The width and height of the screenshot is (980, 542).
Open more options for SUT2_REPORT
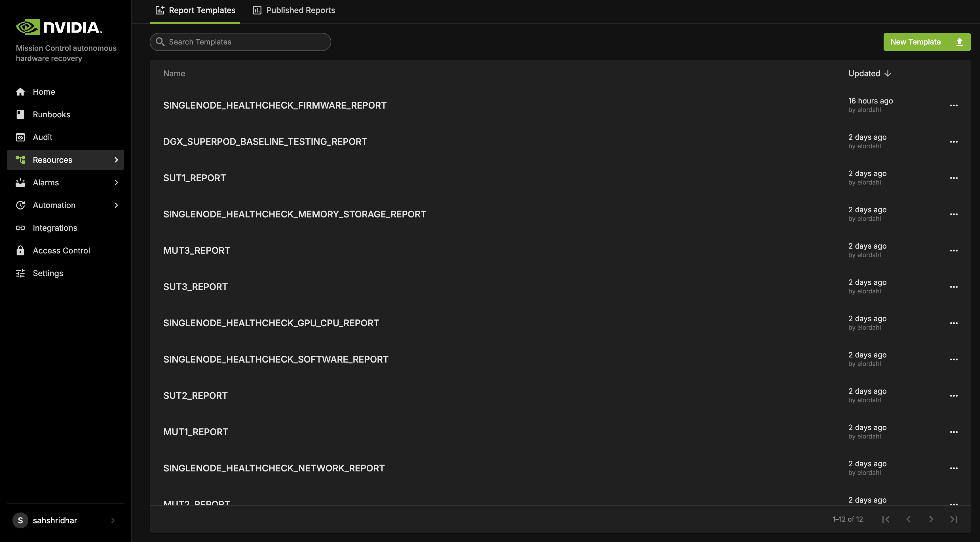pyautogui.click(x=954, y=395)
